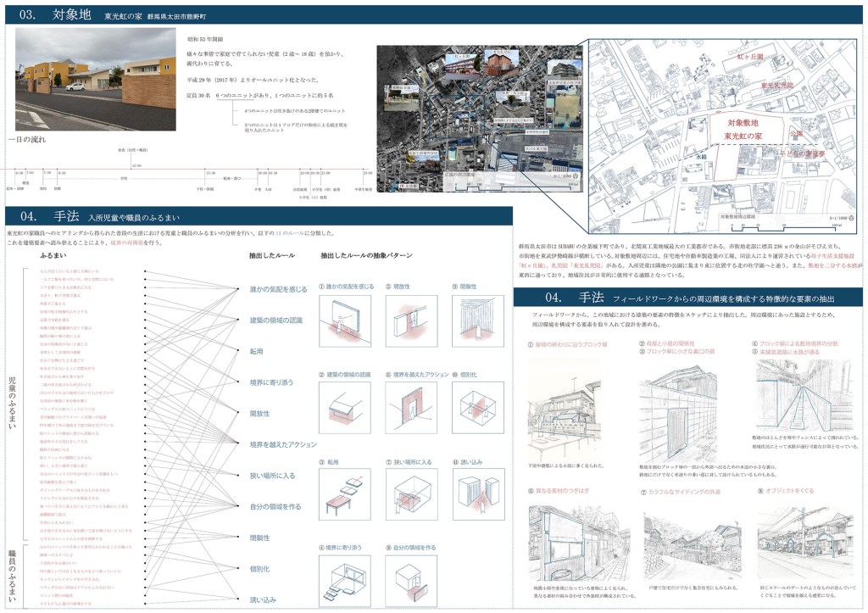
Task: Click the 境界を越えたアクション rule label
Action: point(283,444)
